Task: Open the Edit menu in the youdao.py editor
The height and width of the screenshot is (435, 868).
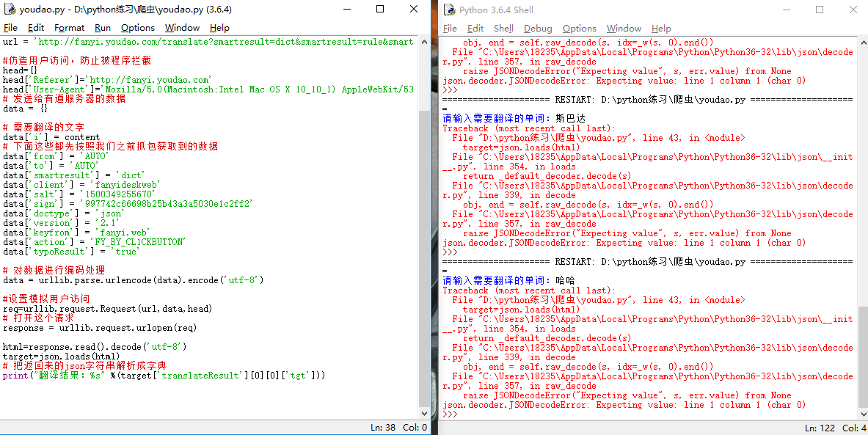Action: click(36, 28)
